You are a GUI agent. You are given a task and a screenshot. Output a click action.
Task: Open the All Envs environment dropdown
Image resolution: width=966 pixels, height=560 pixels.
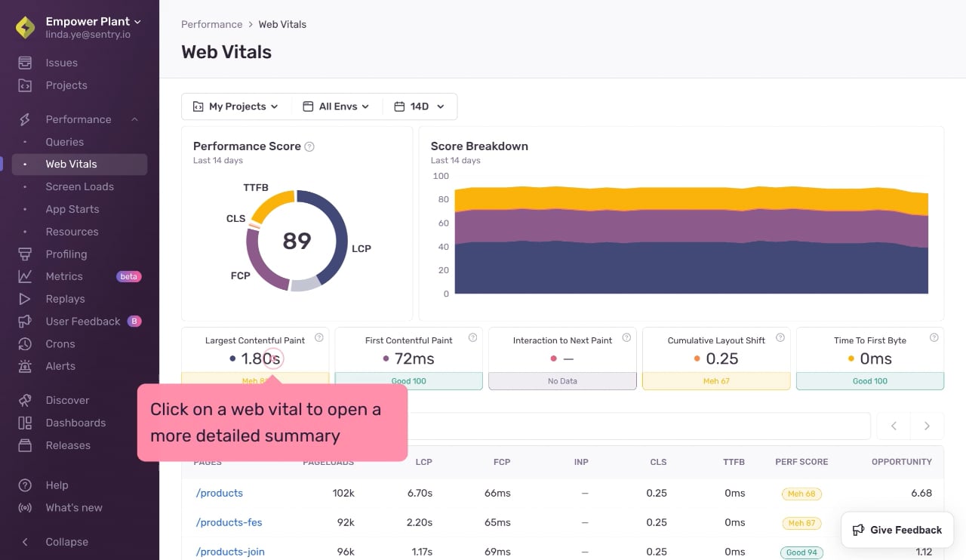337,106
